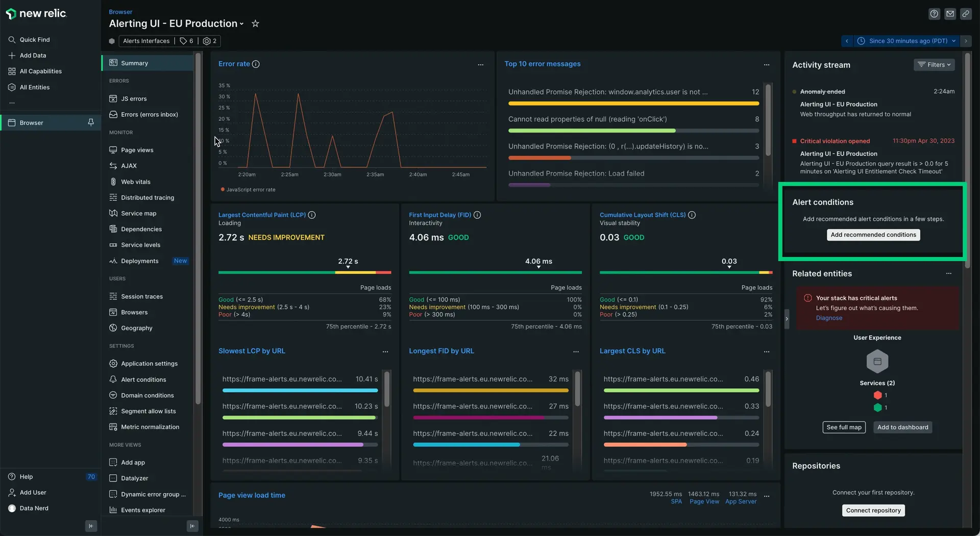Open the Service map view
The image size is (980, 536).
pos(138,213)
